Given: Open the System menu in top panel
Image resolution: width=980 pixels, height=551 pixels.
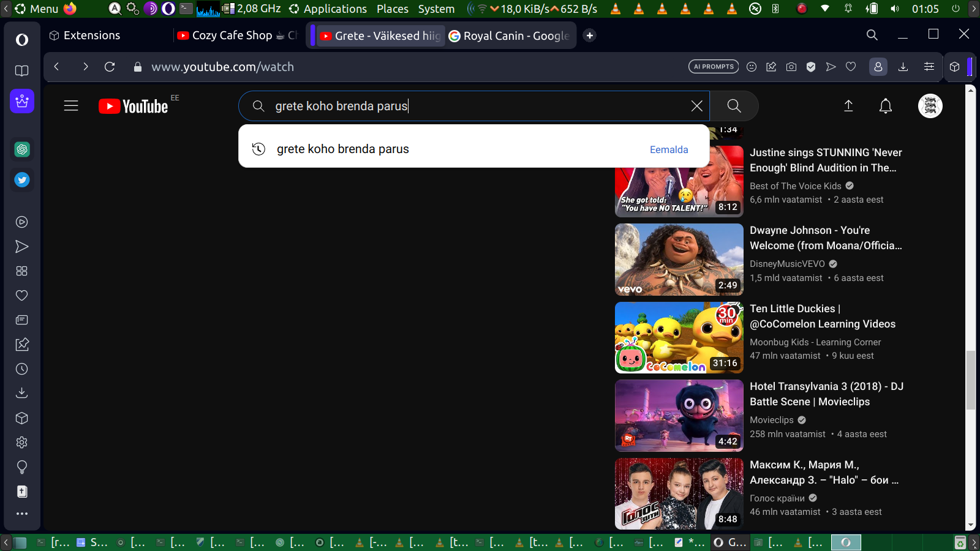Looking at the screenshot, I should pyautogui.click(x=436, y=9).
